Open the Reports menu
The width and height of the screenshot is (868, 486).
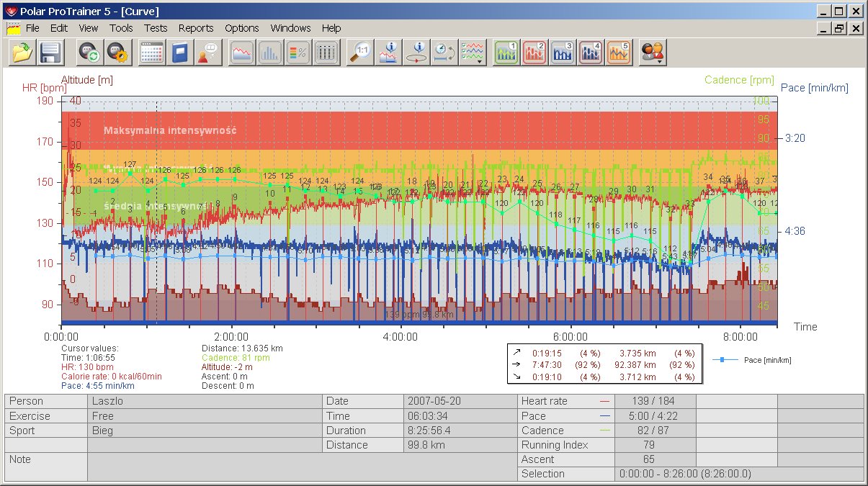pyautogui.click(x=196, y=28)
